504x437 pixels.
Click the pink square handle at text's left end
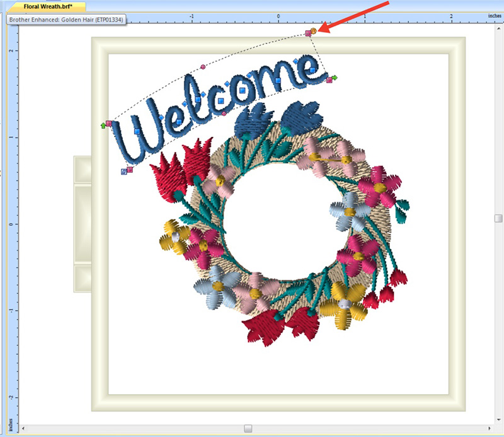pos(109,124)
